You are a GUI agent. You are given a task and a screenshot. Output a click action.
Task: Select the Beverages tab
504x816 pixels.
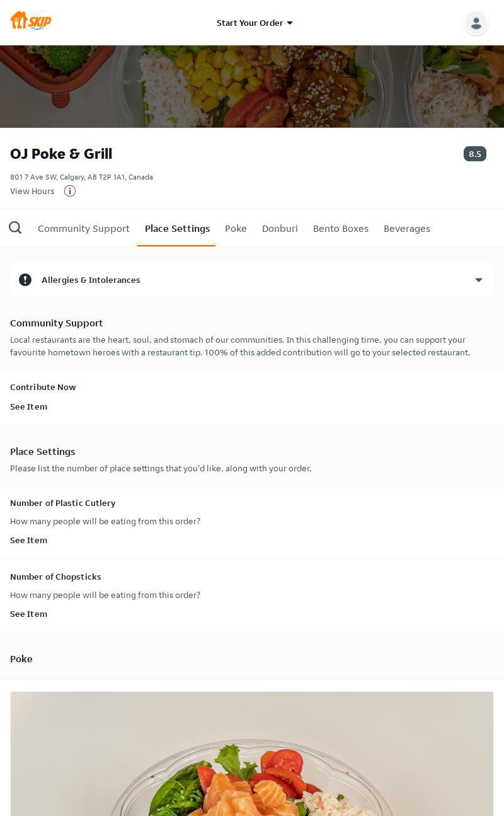click(406, 228)
